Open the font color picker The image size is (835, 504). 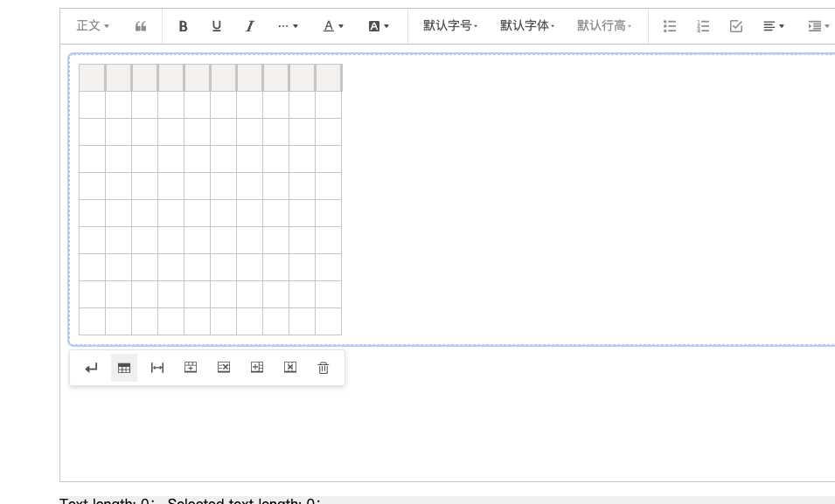333,26
